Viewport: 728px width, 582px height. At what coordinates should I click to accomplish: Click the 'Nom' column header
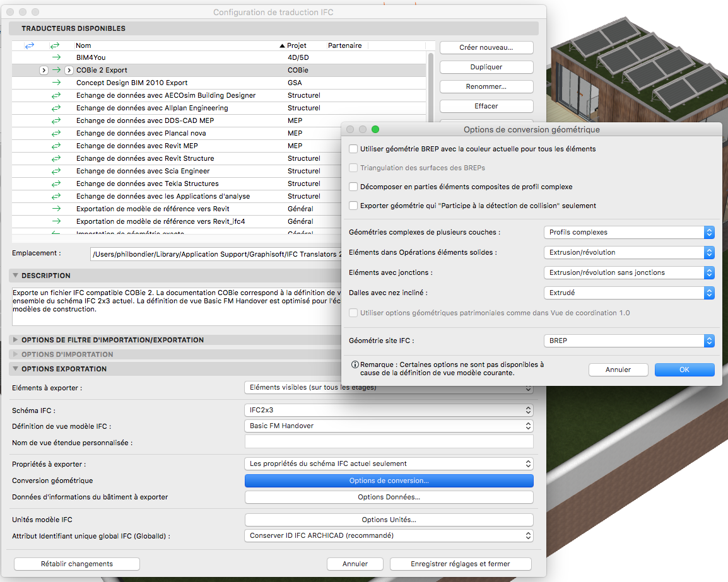point(83,45)
